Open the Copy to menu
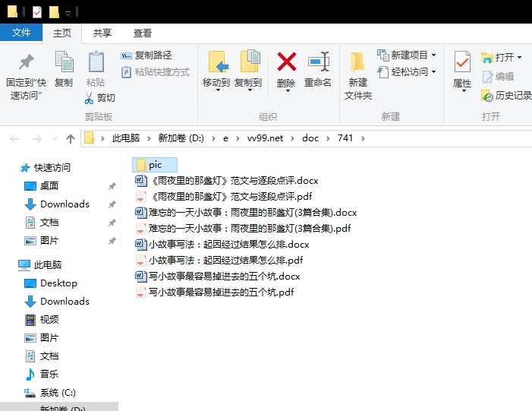532x411 pixels. click(x=248, y=71)
